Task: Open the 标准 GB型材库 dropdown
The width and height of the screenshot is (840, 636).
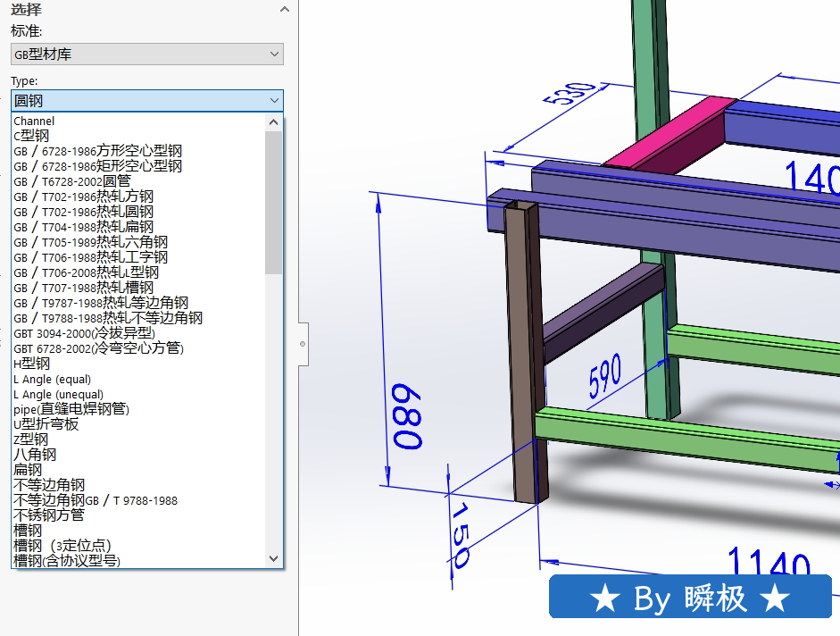Action: point(147,54)
